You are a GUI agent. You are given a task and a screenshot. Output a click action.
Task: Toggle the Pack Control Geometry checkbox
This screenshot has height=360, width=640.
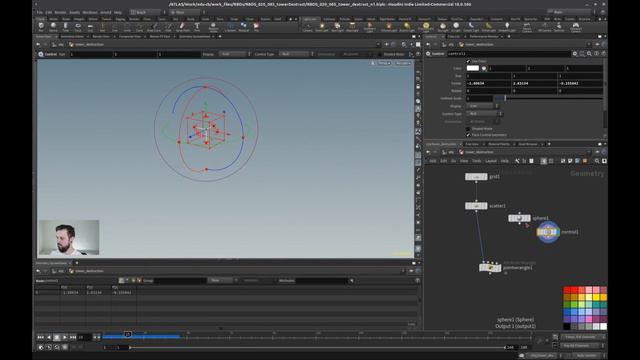click(x=468, y=135)
